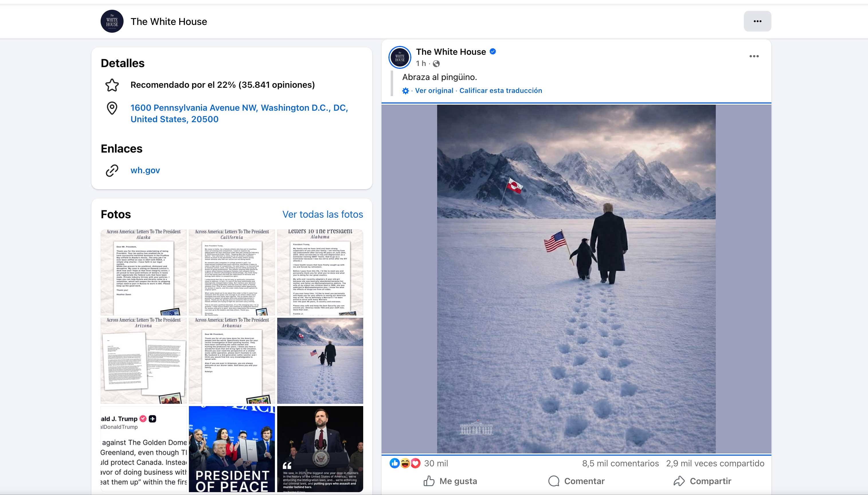Like the post with Me gusta

[450, 481]
